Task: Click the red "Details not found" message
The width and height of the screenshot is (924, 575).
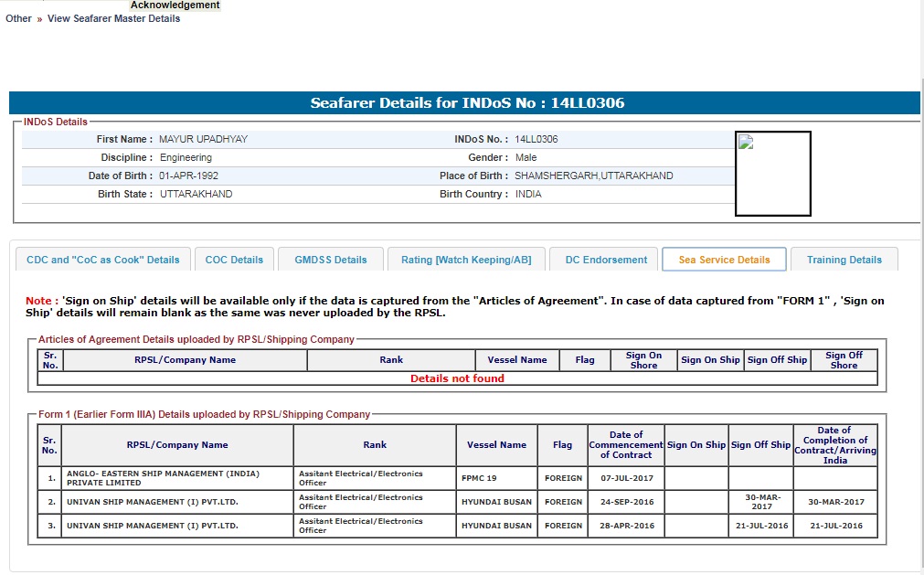Action: tap(457, 378)
